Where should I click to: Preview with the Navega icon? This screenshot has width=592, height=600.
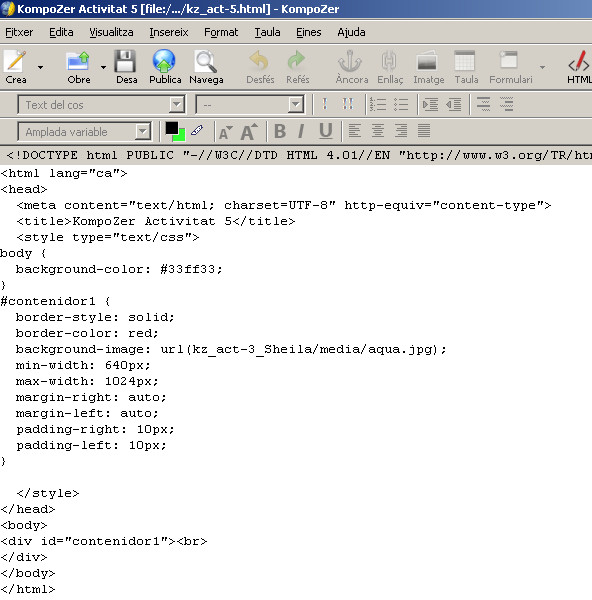tap(206, 67)
